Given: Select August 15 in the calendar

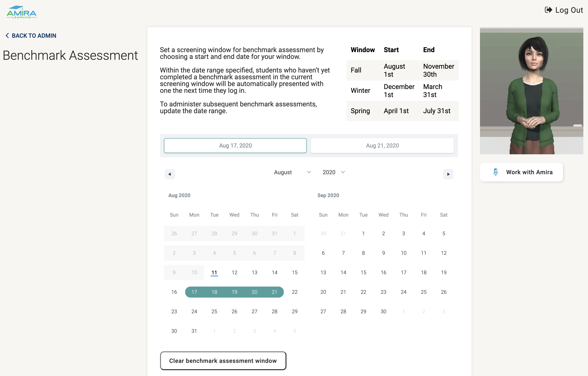Looking at the screenshot, I should coord(295,272).
